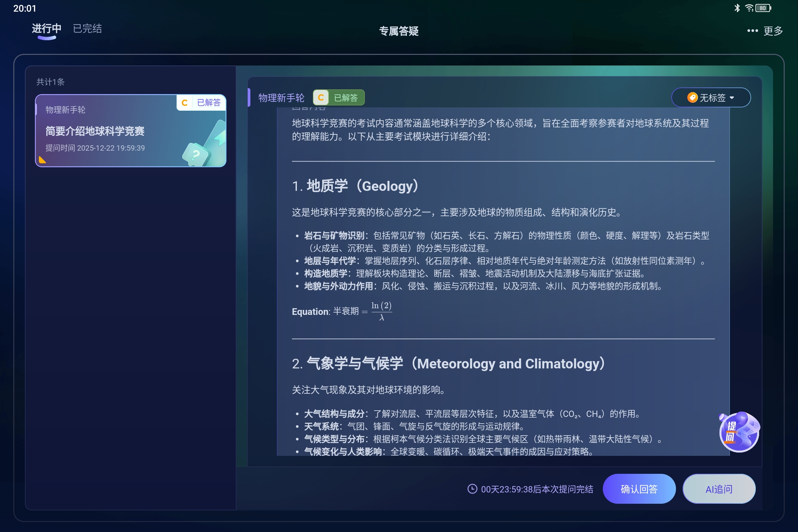Click the clock icon next to the countdown timer

click(x=472, y=489)
